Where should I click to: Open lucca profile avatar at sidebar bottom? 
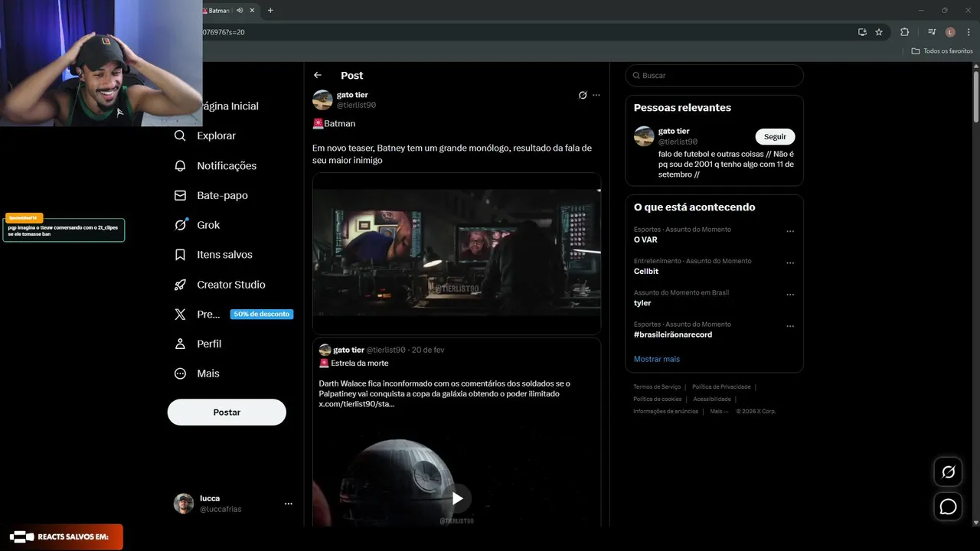[x=184, y=504]
